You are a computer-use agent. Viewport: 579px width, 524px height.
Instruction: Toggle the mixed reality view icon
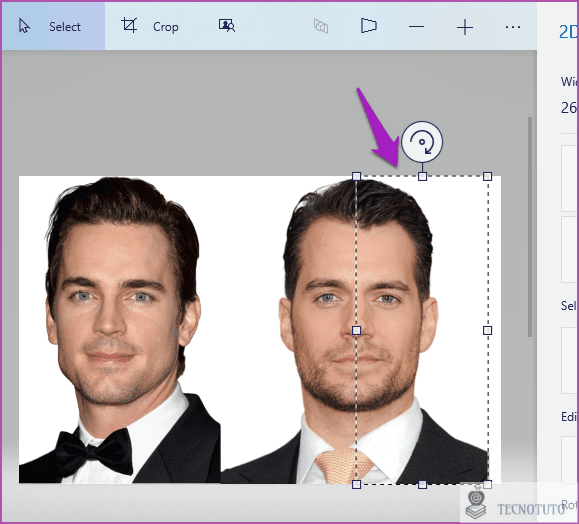point(369,26)
